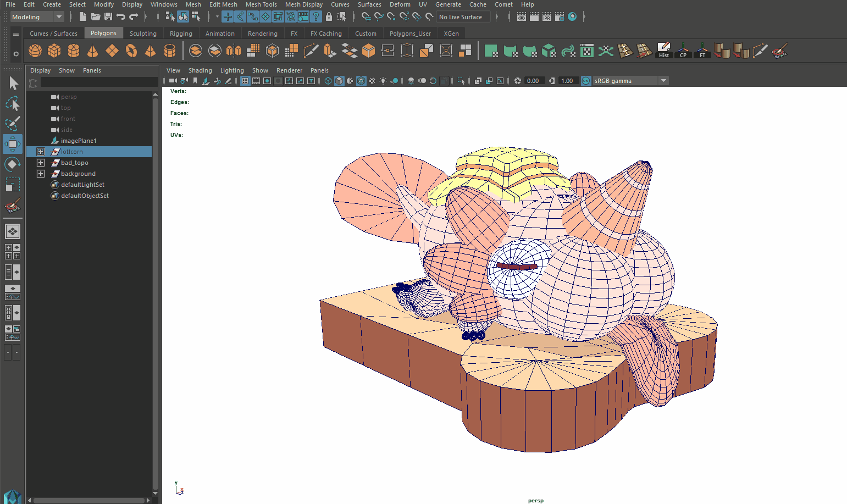Click the Mirror geometry shelf icon

click(234, 51)
